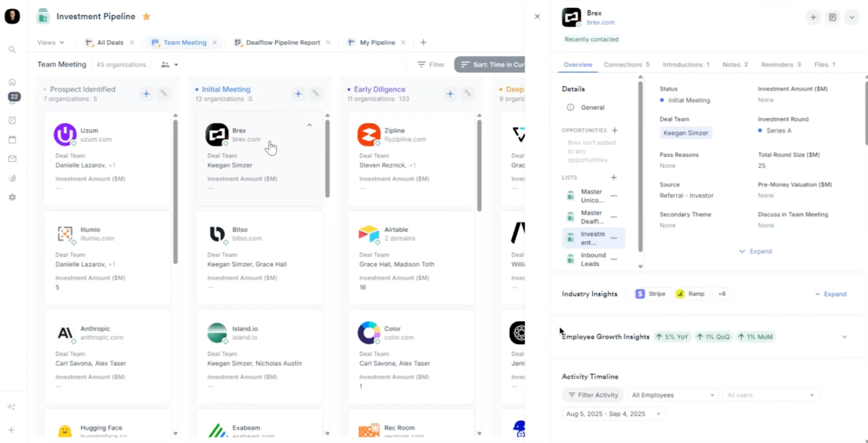The height and width of the screenshot is (443, 868).
Task: Click the plus icon at sidebar bottom
Action: tap(11, 430)
